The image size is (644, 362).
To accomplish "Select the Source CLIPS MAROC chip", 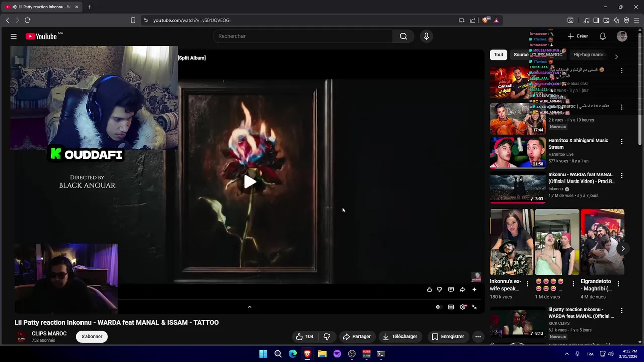I will pyautogui.click(x=538, y=55).
